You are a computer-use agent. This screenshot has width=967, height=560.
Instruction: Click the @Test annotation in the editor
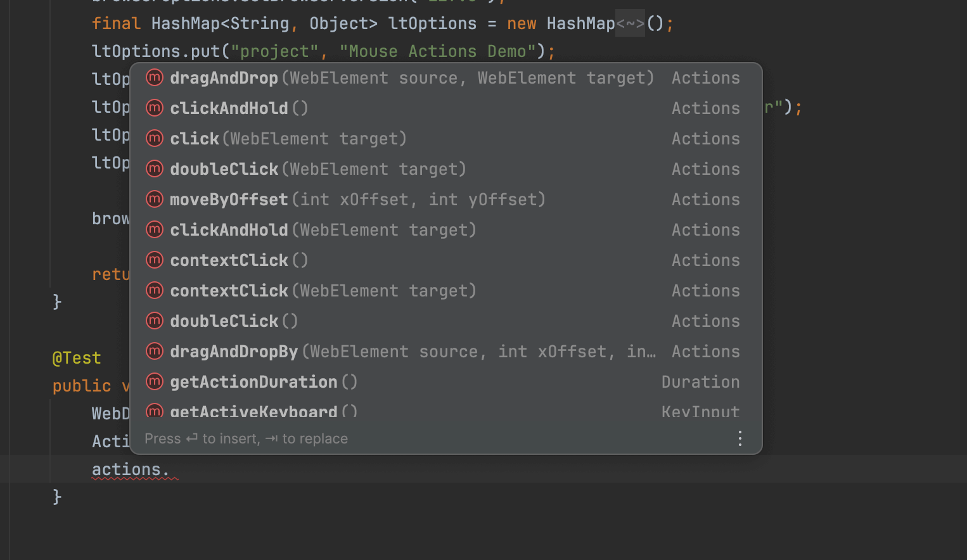pyautogui.click(x=76, y=358)
